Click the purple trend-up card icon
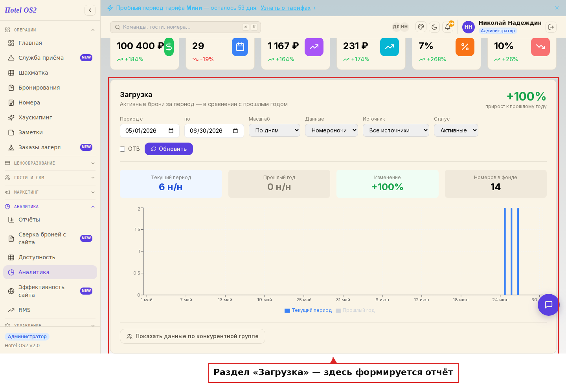 coord(314,47)
